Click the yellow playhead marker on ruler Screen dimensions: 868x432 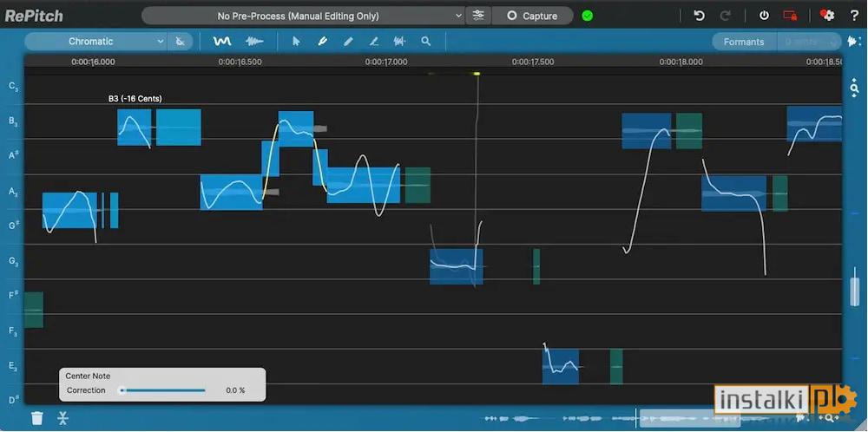[x=477, y=74]
